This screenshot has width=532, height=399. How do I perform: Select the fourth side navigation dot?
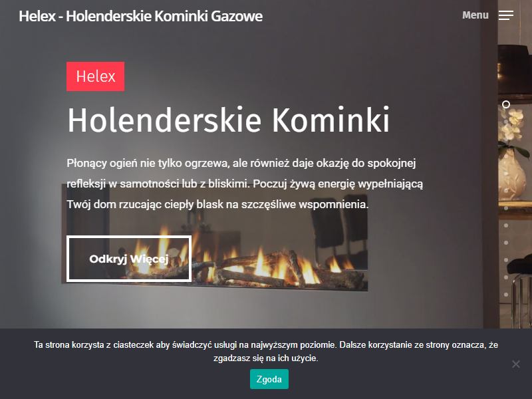[x=506, y=156]
